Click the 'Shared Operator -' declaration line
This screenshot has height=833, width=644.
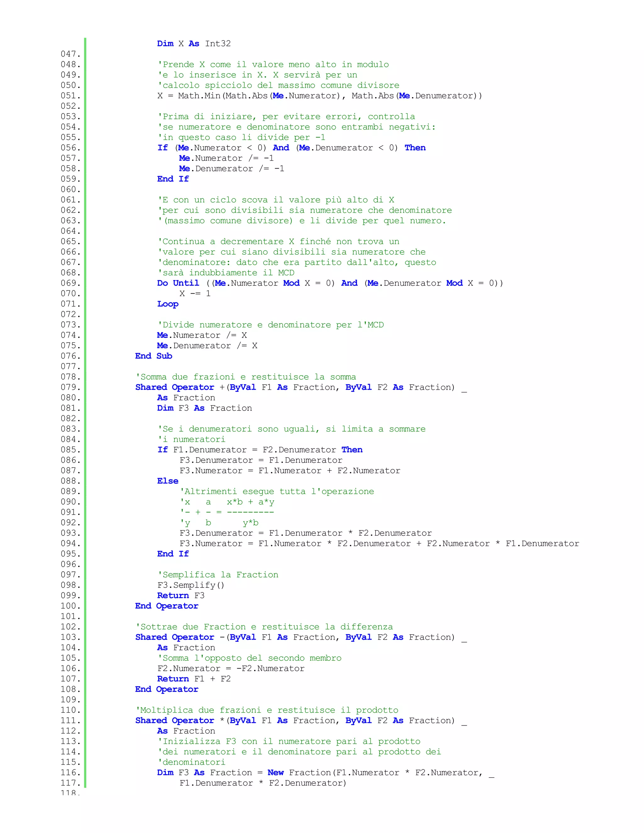tap(301, 637)
